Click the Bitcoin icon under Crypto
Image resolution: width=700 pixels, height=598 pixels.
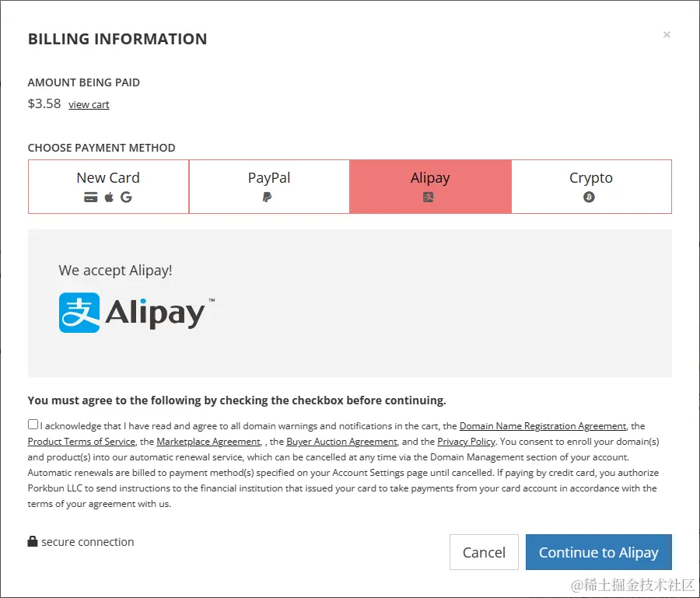pyautogui.click(x=589, y=197)
